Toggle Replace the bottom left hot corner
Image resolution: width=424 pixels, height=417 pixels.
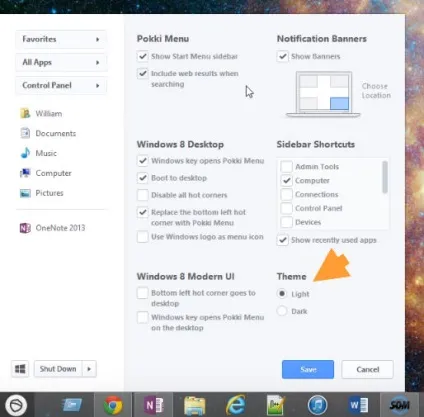click(143, 212)
